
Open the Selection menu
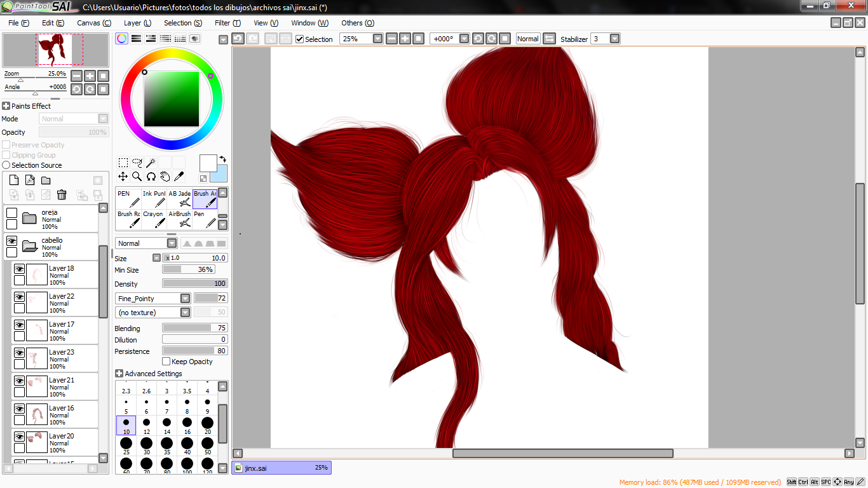tap(183, 23)
